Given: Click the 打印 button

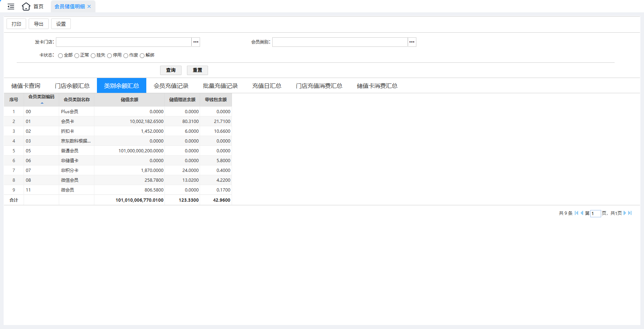Looking at the screenshot, I should (x=16, y=24).
